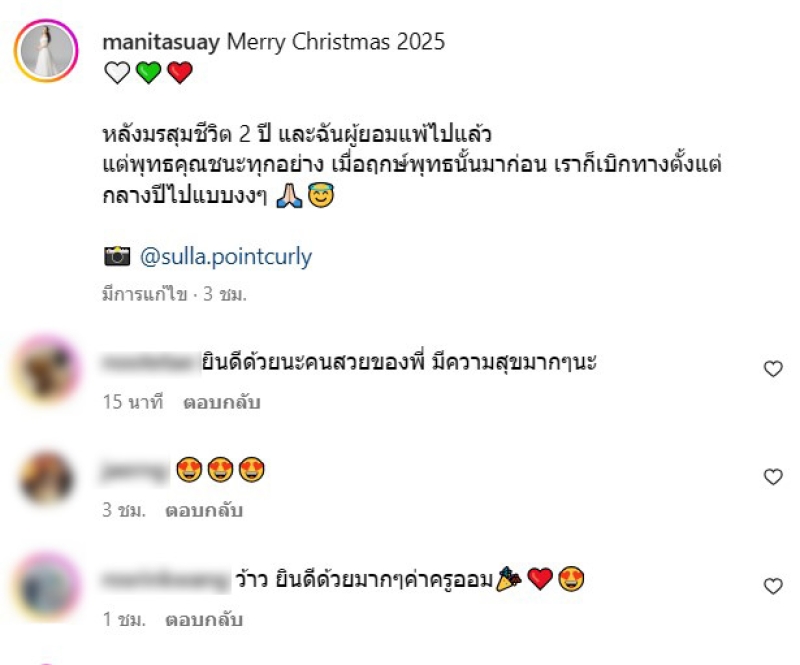Click the blurred username of third commenter
This screenshot has height=665, width=800.
pyautogui.click(x=166, y=580)
